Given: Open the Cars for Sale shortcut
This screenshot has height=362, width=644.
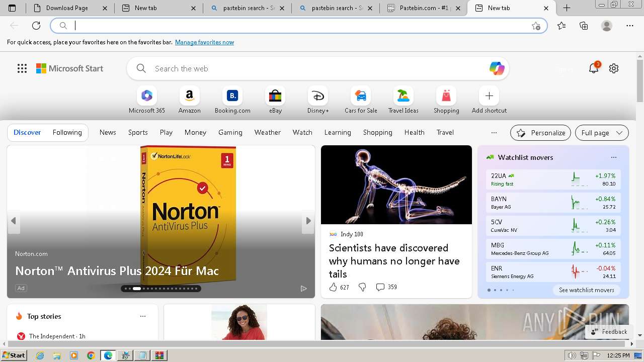Looking at the screenshot, I should tap(361, 100).
